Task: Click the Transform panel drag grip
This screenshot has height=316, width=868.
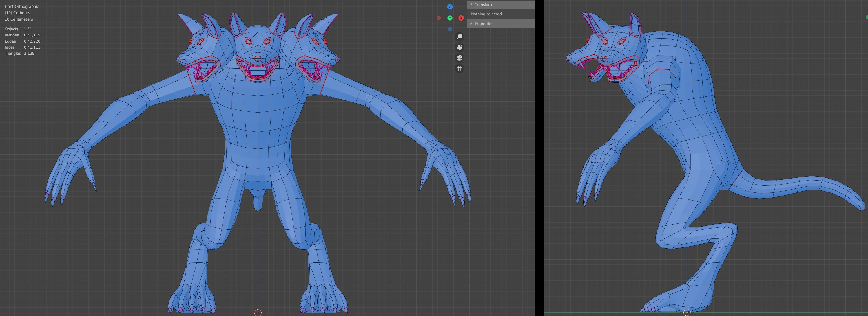Action: (531, 5)
